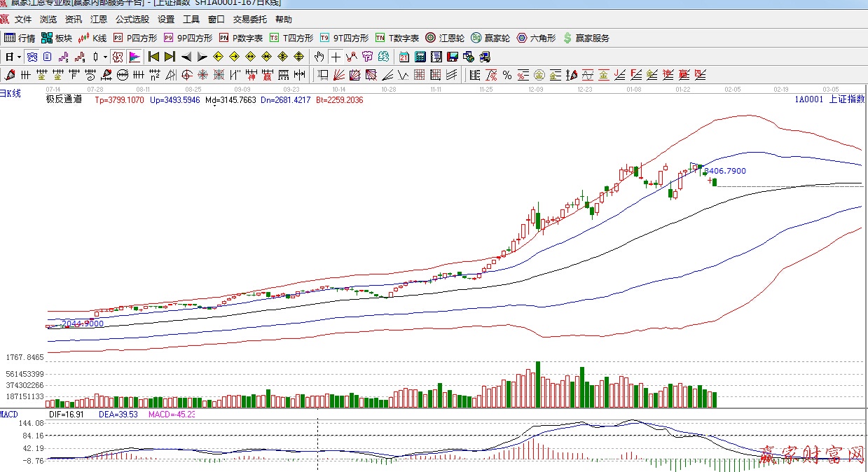Viewport: 868px width, 472px height.
Task: Click the 板块 sector button
Action: tap(57, 38)
